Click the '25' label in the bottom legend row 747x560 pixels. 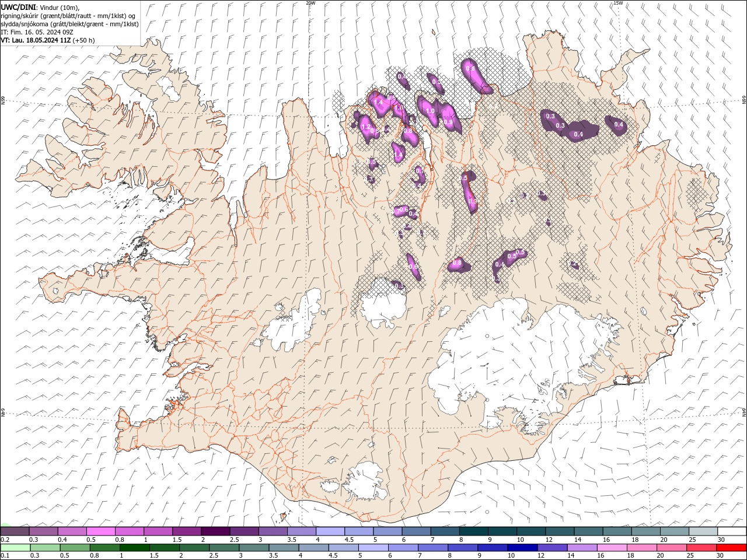689,556
